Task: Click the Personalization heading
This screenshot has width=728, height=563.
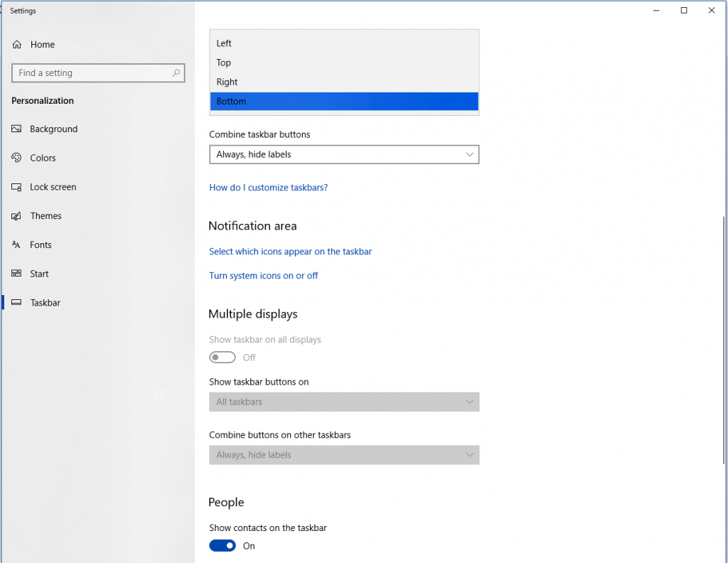Action: tap(42, 101)
